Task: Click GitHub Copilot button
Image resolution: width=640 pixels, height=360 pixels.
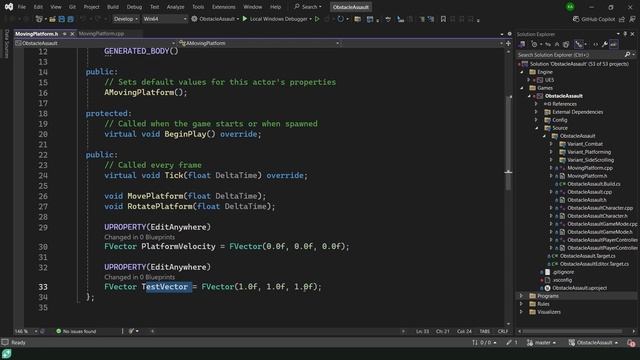Action: point(594,19)
